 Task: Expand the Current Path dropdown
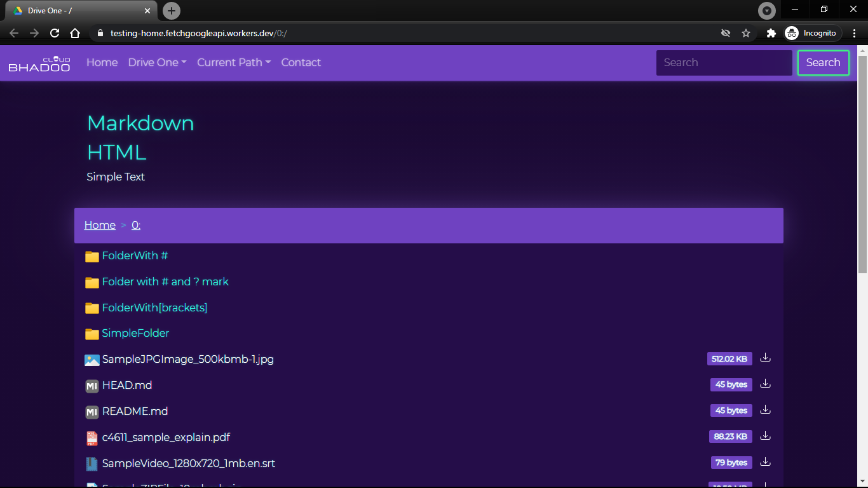[234, 62]
